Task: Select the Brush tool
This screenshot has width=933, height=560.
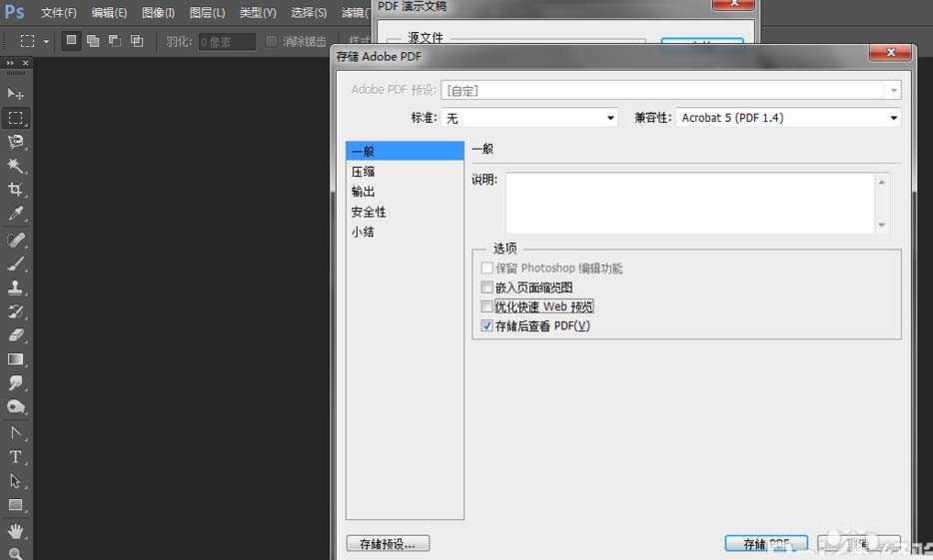Action: click(x=16, y=265)
